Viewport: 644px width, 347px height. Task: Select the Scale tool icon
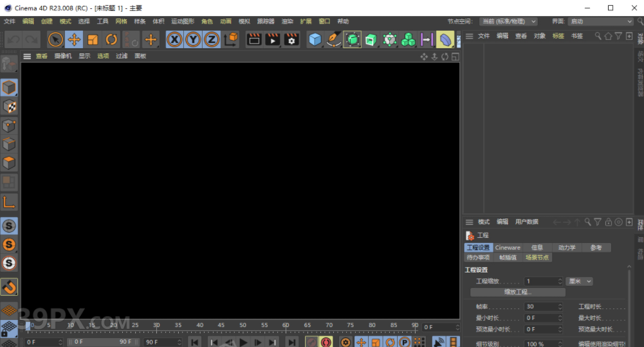point(93,40)
